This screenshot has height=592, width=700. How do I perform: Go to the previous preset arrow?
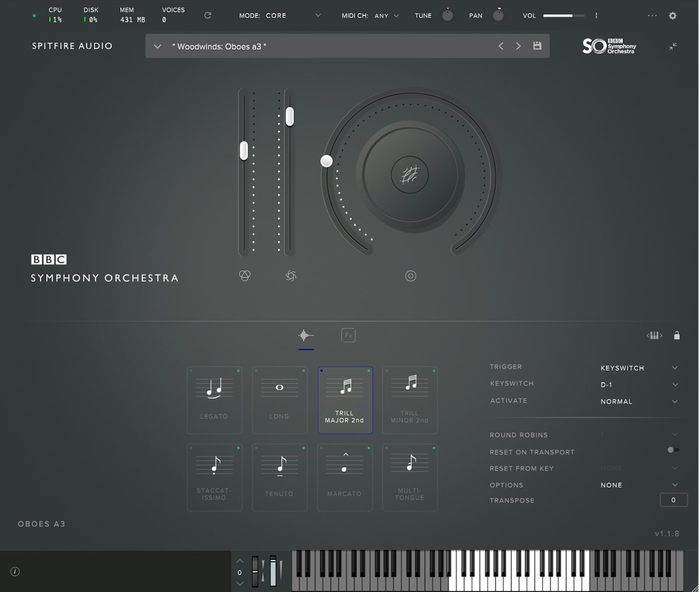(501, 46)
